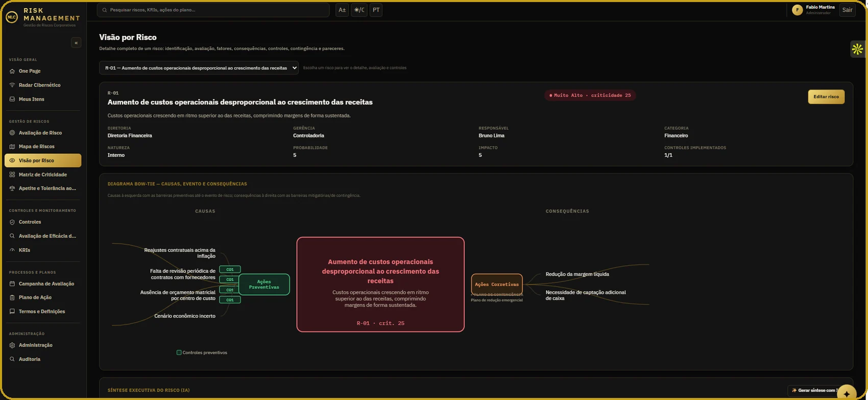Click the yellow asterisk icon at the right edge
This screenshot has width=868, height=400.
point(857,49)
